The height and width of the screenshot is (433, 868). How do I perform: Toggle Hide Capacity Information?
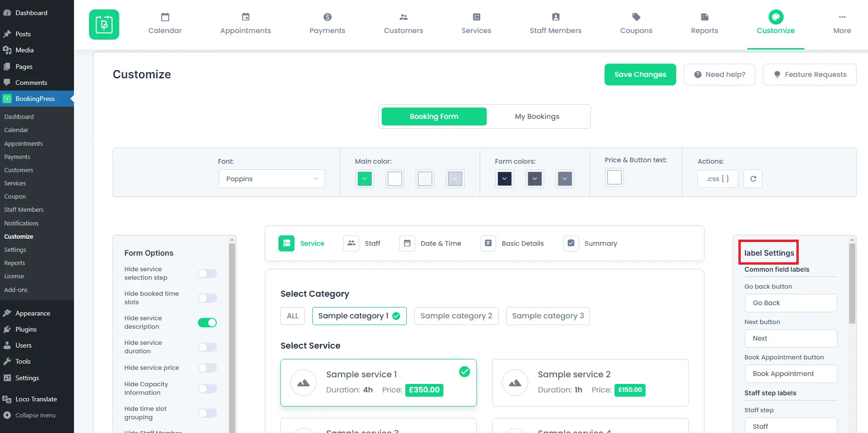(207, 389)
